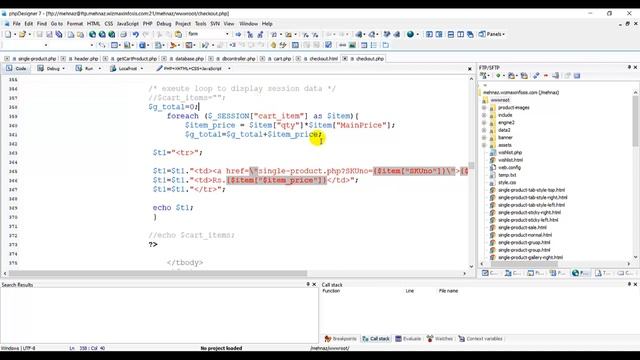
Task: Click the image insert icon in second toolbar
Action: point(352,45)
